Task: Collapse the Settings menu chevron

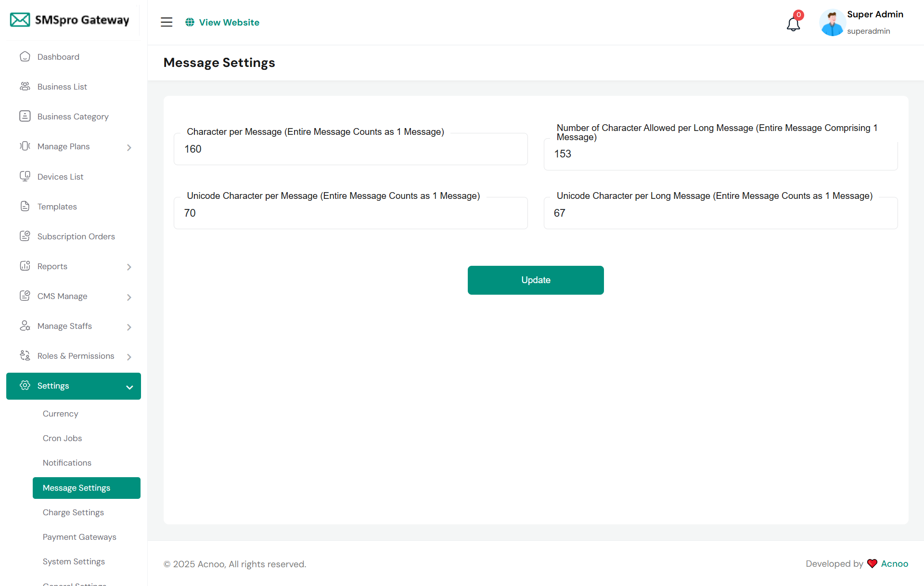Action: (129, 387)
